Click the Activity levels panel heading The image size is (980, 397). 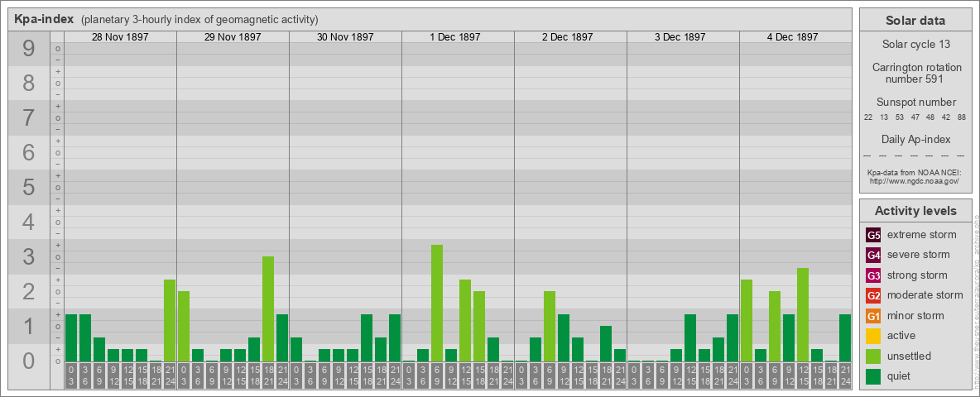[915, 211]
